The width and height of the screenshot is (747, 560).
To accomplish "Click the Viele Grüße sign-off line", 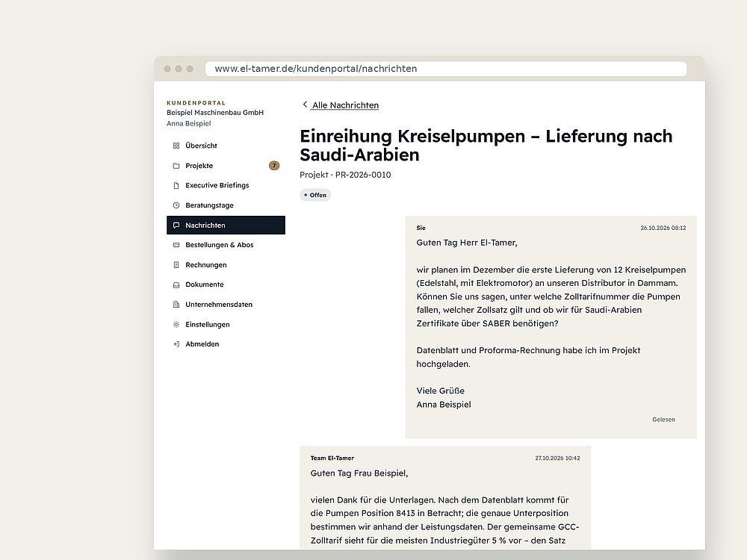I will coord(440,391).
